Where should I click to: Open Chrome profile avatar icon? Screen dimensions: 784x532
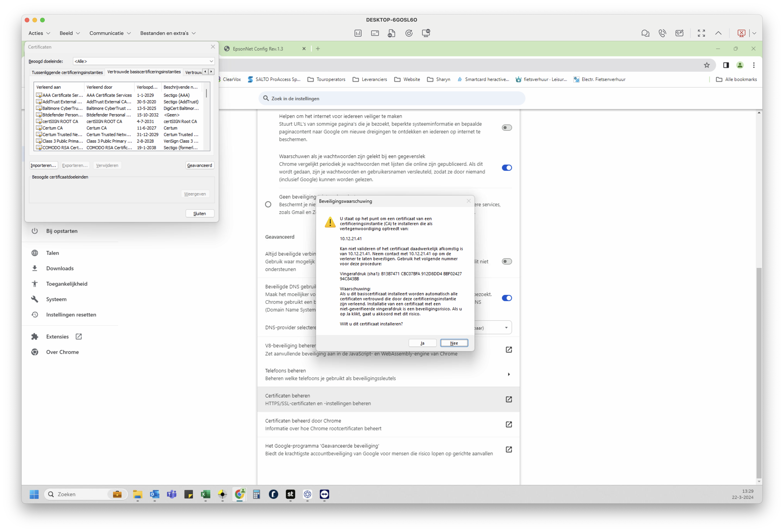[740, 65]
